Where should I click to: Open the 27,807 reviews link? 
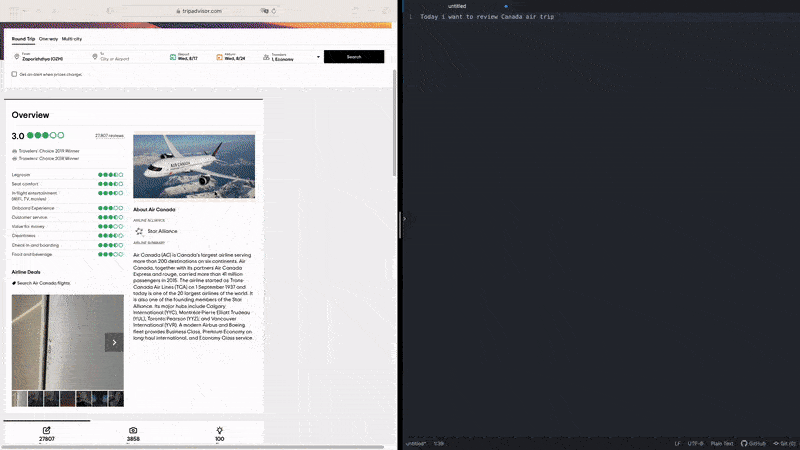[110, 136]
